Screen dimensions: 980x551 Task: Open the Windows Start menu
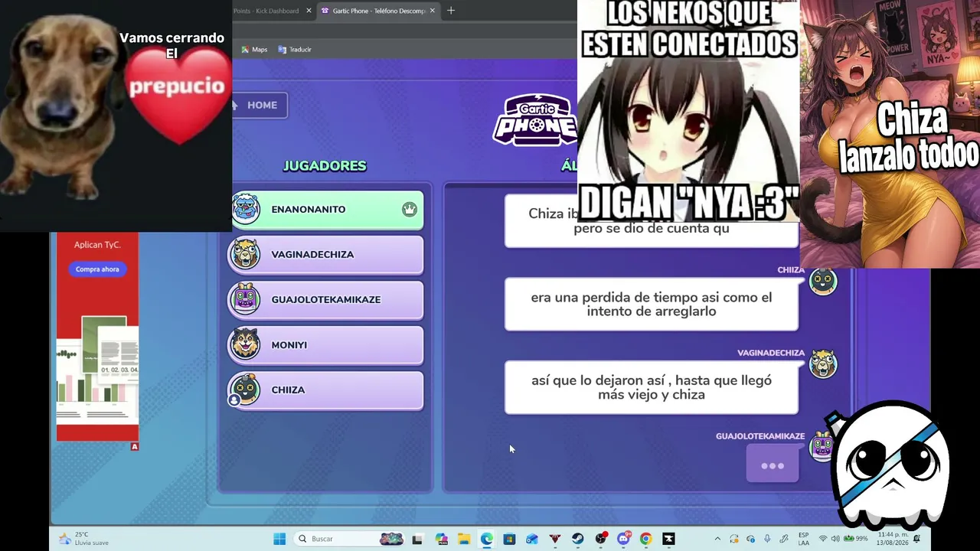279,539
